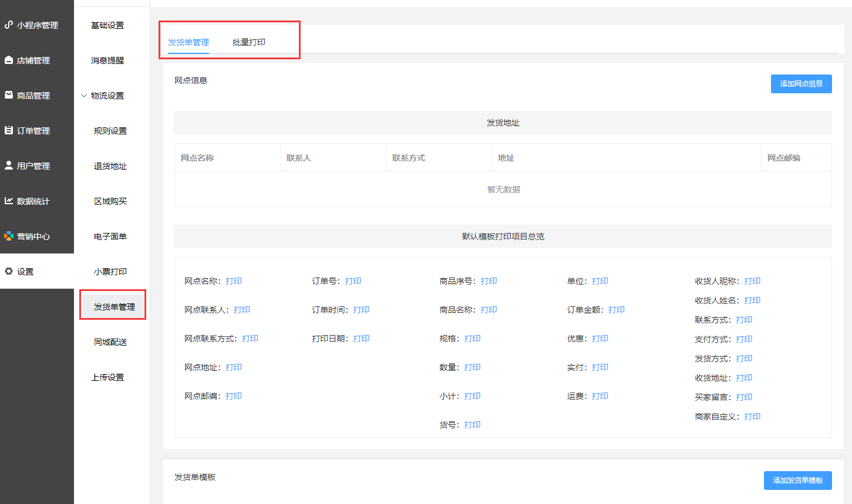
Task: Click the 数据统计 chart icon
Action: pos(9,201)
